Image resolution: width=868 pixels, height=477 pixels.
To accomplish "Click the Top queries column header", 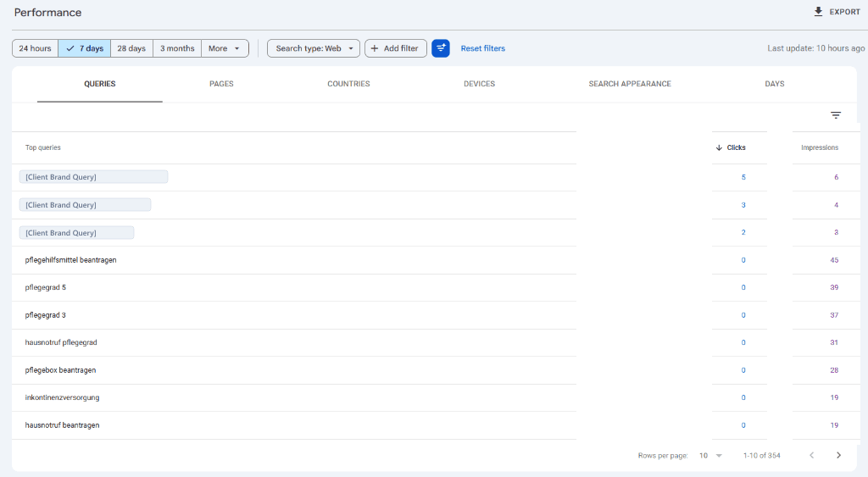I will [x=42, y=147].
